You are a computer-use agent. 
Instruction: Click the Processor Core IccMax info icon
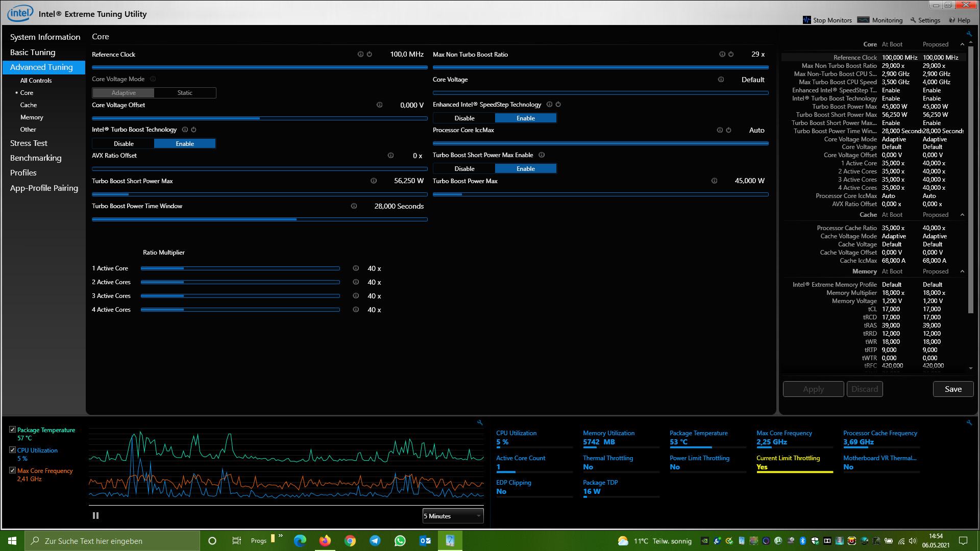click(x=720, y=130)
